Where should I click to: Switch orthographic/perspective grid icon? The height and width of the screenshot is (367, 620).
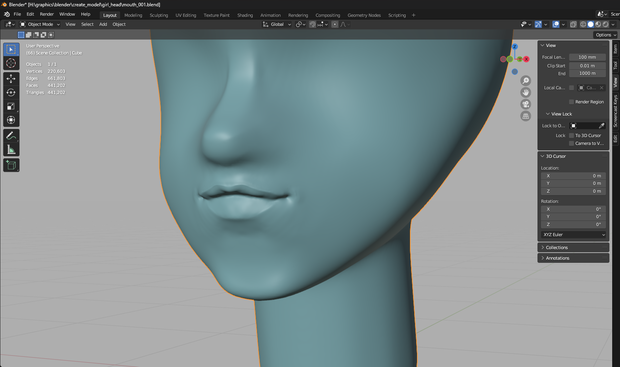pyautogui.click(x=525, y=116)
